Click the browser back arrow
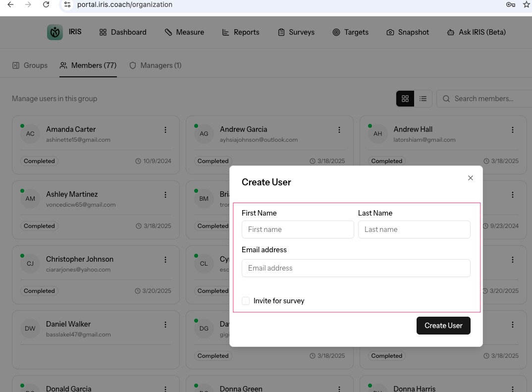Viewport: 532px width, 392px height. [x=10, y=4]
